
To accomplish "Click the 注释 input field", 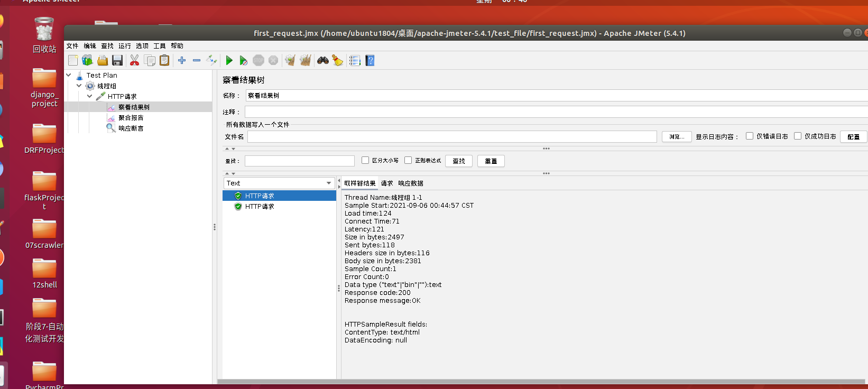I will 556,112.
